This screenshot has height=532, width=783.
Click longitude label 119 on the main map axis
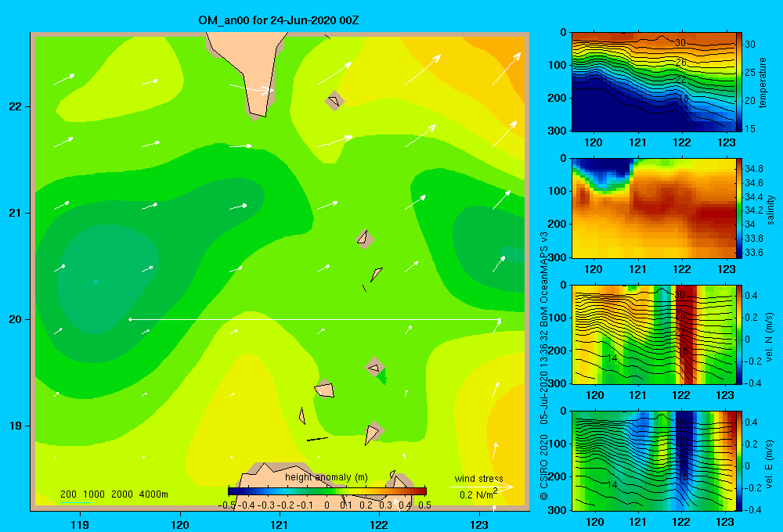tap(81, 524)
